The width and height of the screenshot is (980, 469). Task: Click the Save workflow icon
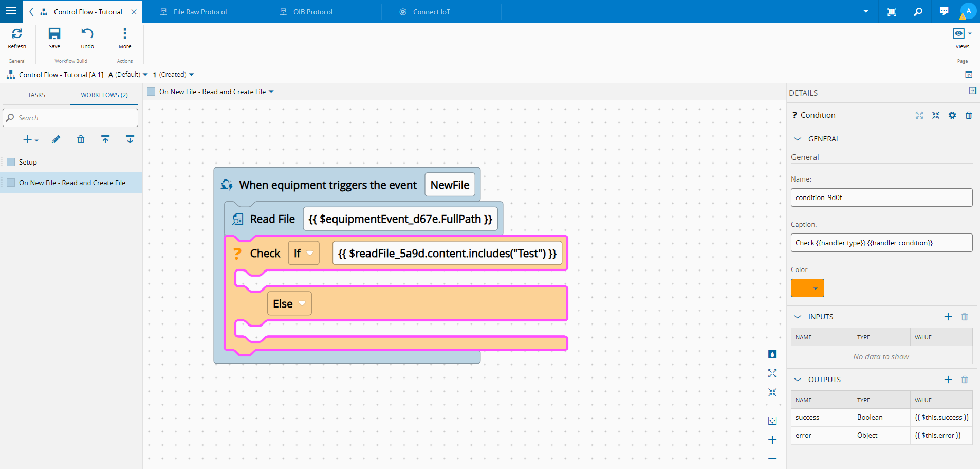[54, 34]
